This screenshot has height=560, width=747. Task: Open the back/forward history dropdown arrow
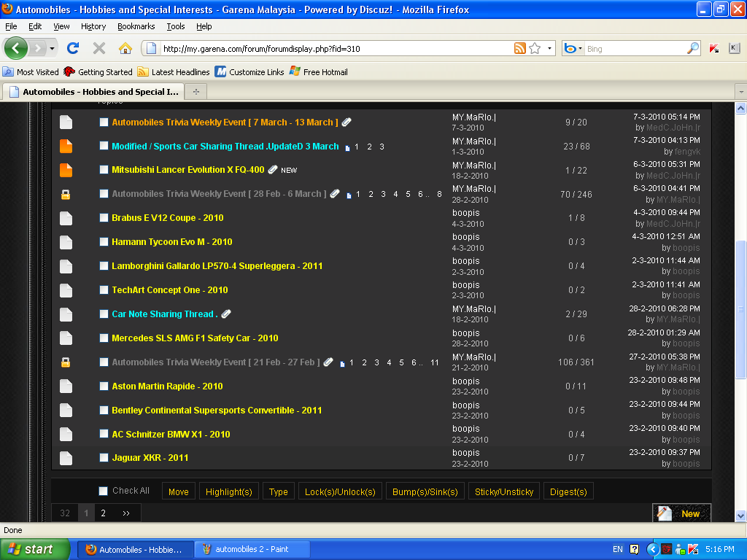pyautogui.click(x=52, y=48)
